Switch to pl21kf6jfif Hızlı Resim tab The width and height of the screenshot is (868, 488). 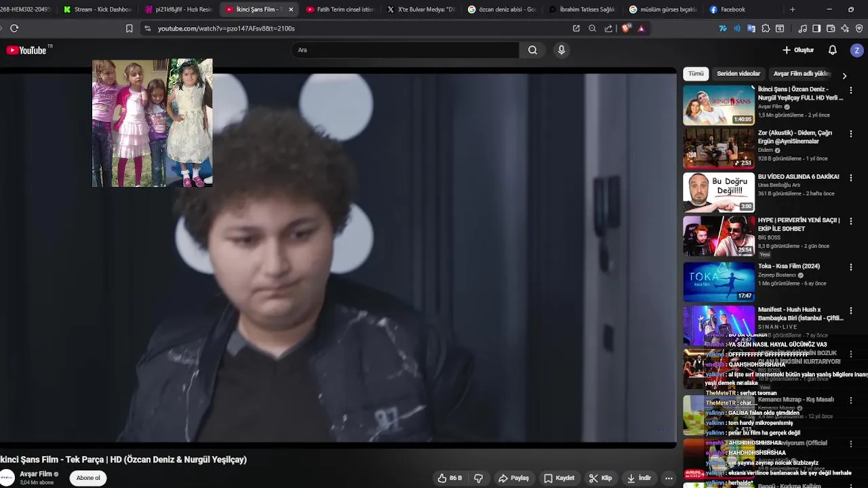pos(179,9)
